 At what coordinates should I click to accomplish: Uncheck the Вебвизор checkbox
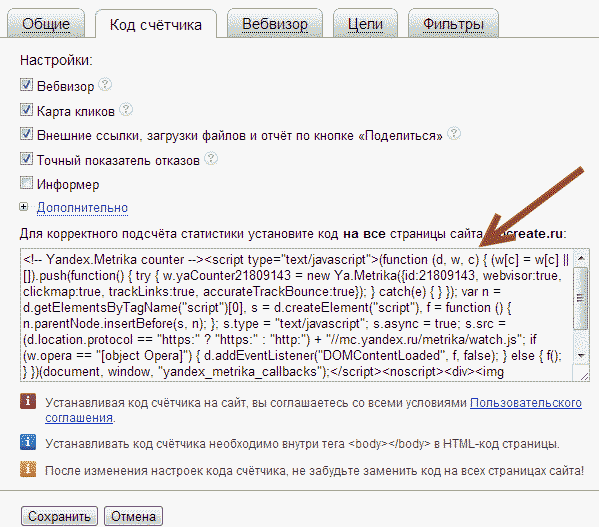26,85
